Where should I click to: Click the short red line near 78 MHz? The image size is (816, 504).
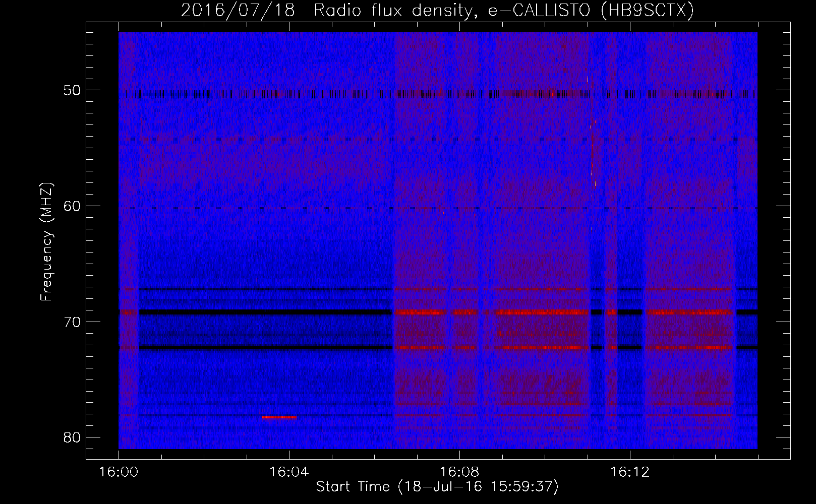click(279, 417)
